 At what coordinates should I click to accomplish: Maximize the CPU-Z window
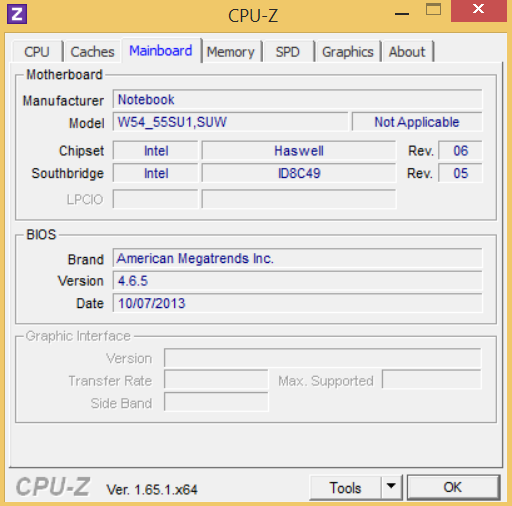pos(433,10)
